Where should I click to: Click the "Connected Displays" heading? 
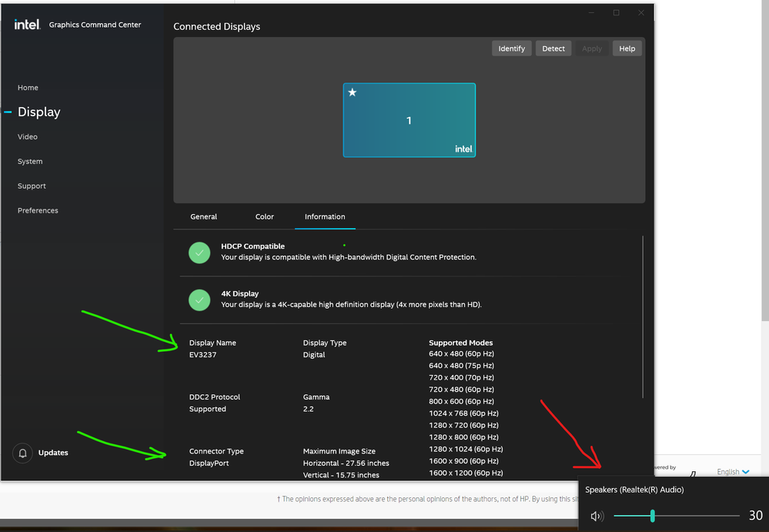coord(217,26)
